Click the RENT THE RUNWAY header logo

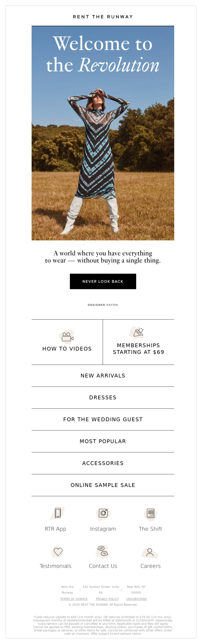tap(103, 17)
